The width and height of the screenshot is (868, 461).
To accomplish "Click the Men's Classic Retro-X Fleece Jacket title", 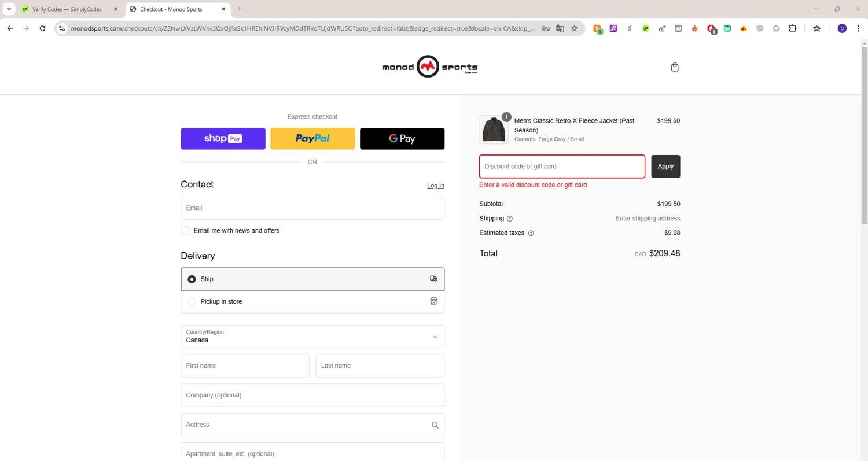I will 574,126.
